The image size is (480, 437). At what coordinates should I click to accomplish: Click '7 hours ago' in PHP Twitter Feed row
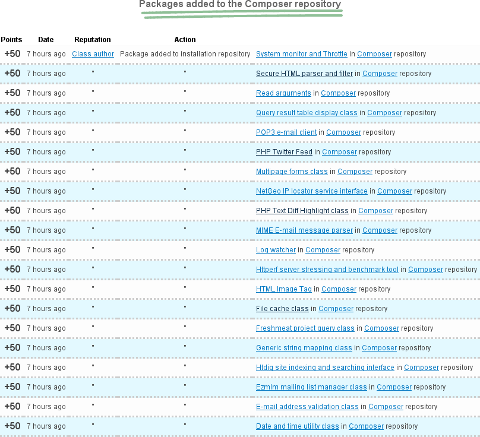46,152
